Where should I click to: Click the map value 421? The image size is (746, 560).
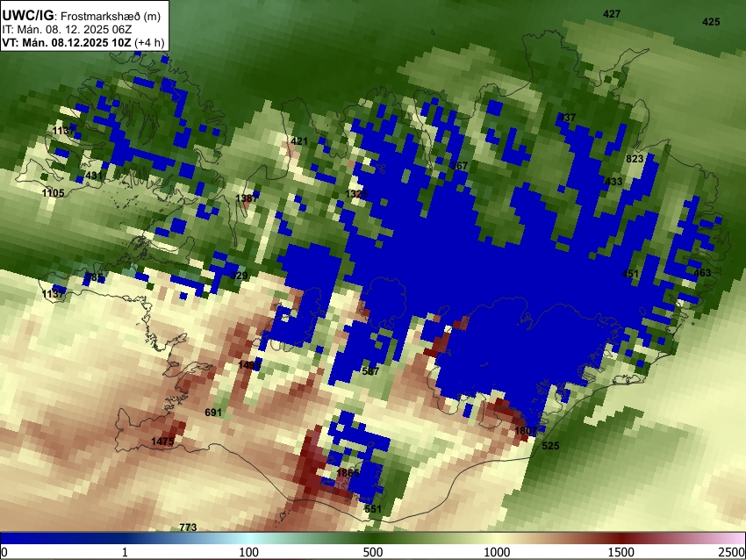tap(299, 140)
